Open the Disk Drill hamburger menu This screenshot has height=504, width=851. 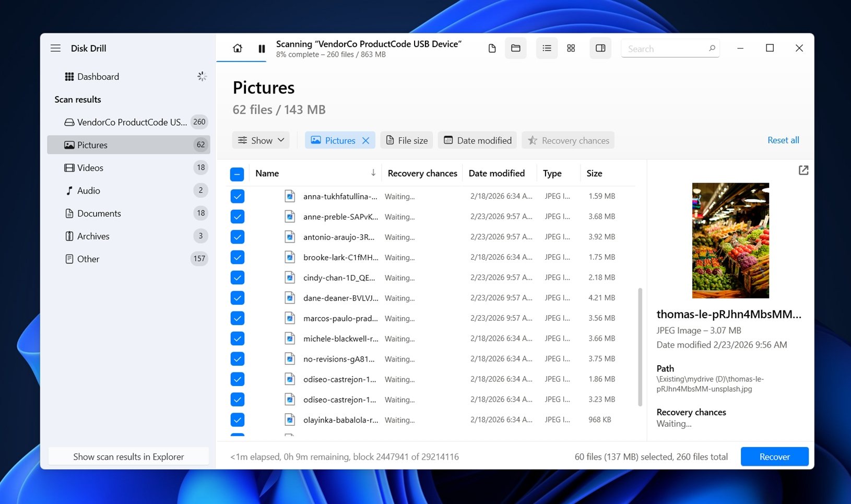tap(55, 48)
